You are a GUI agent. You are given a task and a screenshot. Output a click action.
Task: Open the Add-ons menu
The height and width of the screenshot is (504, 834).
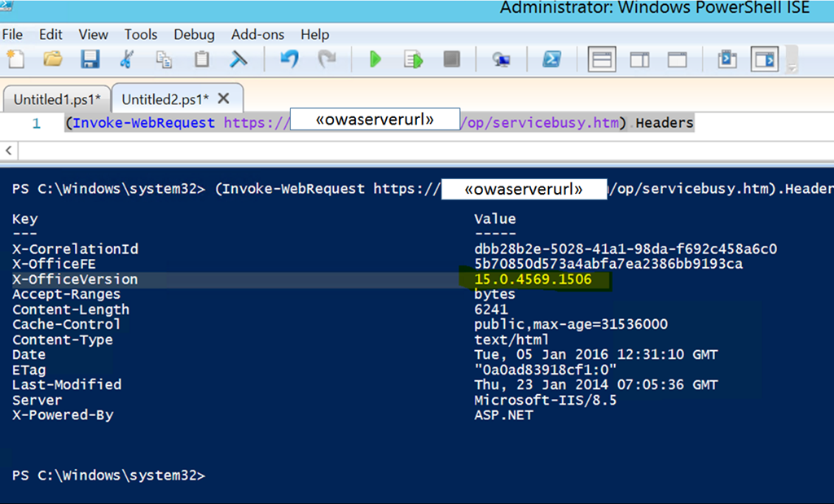257,34
